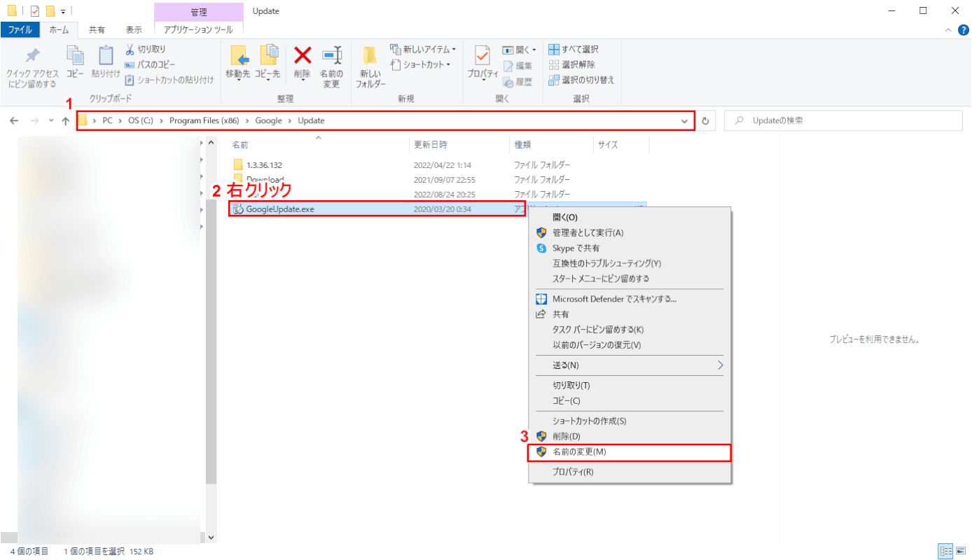The image size is (972, 560).
Task: Choose 名前の変更(M) in context menu
Action: tap(629, 452)
